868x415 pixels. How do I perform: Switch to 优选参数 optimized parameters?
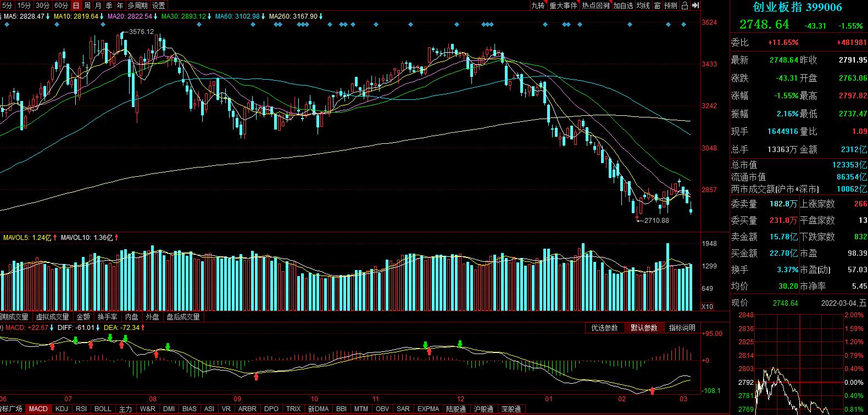(604, 328)
